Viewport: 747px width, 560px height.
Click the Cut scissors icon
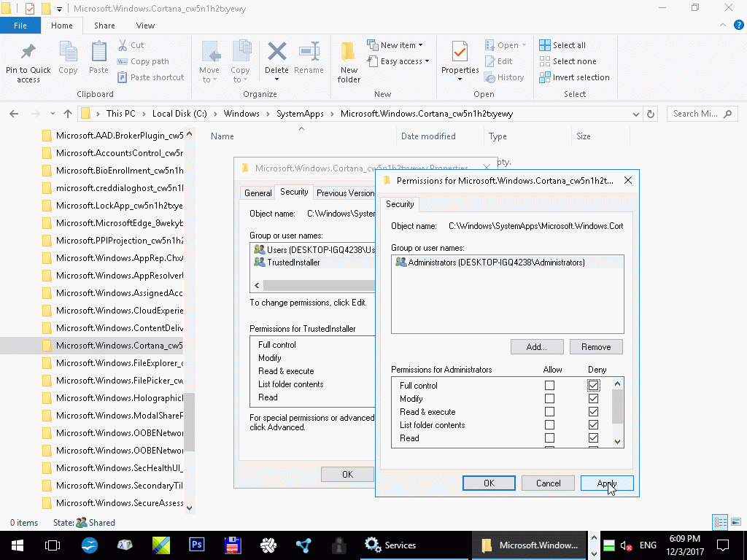123,45
